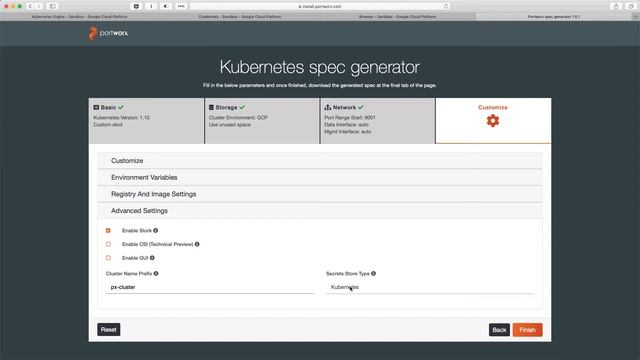Click info icon beside Cluster Name Prefix
The image size is (640, 360).
coord(156,273)
